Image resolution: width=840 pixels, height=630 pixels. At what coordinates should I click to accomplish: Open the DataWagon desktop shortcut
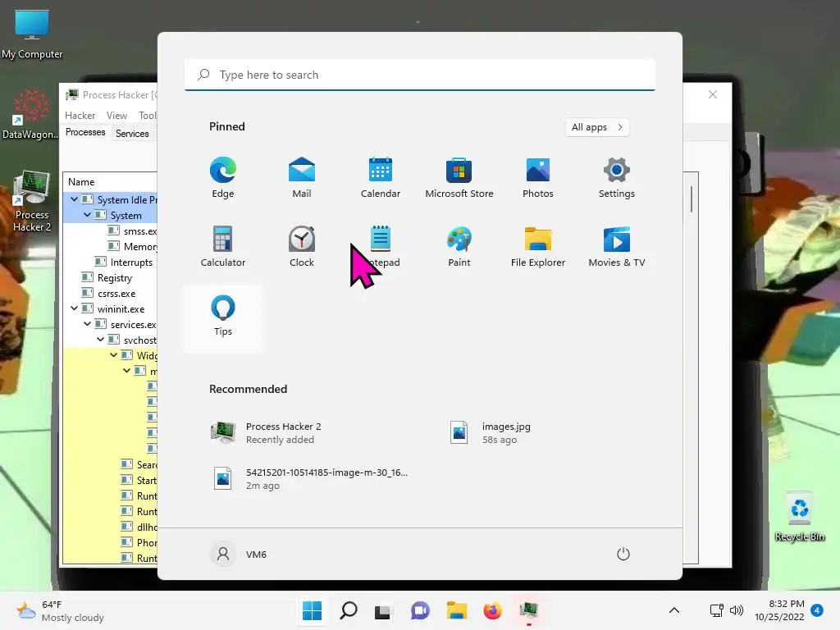[30, 114]
